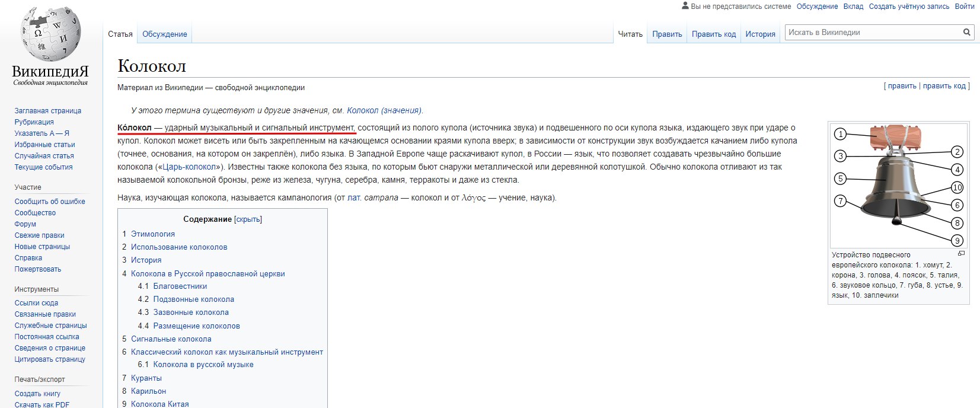Viewport: 980px width, 408px height.
Task: Open the Царь-колокол link
Action: (189, 167)
